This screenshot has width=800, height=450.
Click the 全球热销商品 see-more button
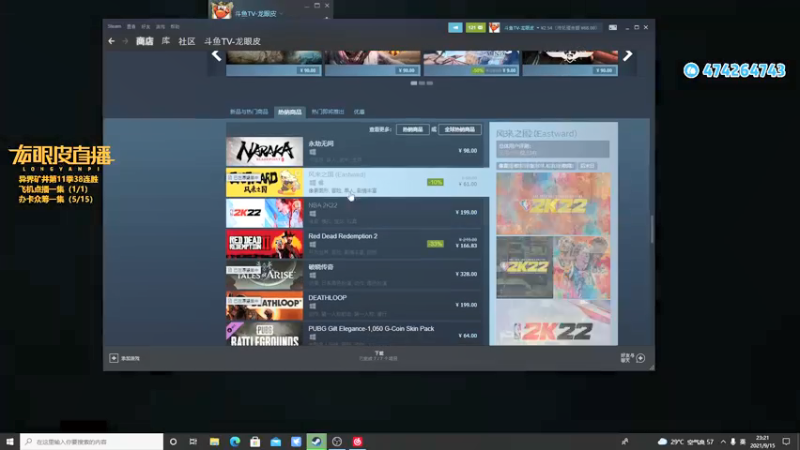460,130
